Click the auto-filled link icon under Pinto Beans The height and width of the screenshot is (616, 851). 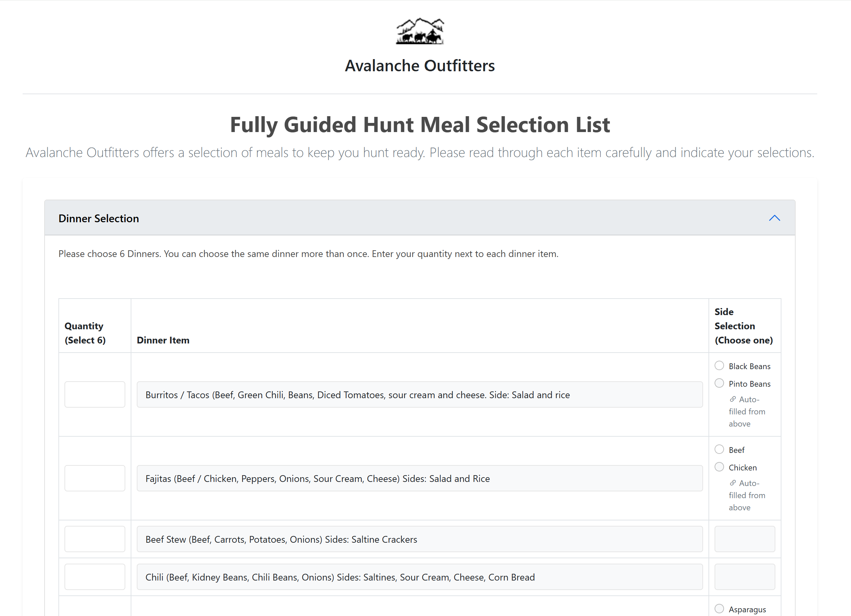tap(732, 399)
